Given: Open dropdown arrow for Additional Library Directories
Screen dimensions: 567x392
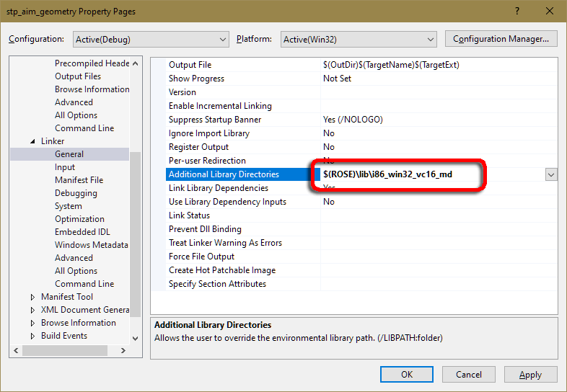Looking at the screenshot, I should click(x=551, y=174).
